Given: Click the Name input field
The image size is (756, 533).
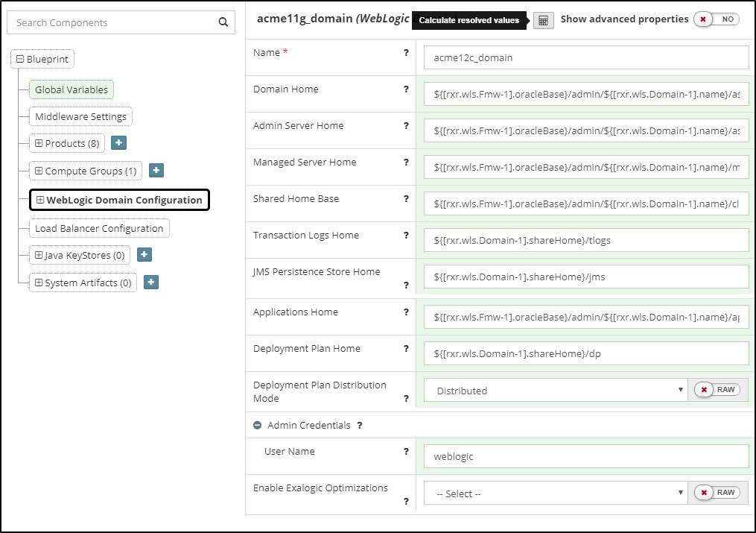Looking at the screenshot, I should (x=586, y=57).
